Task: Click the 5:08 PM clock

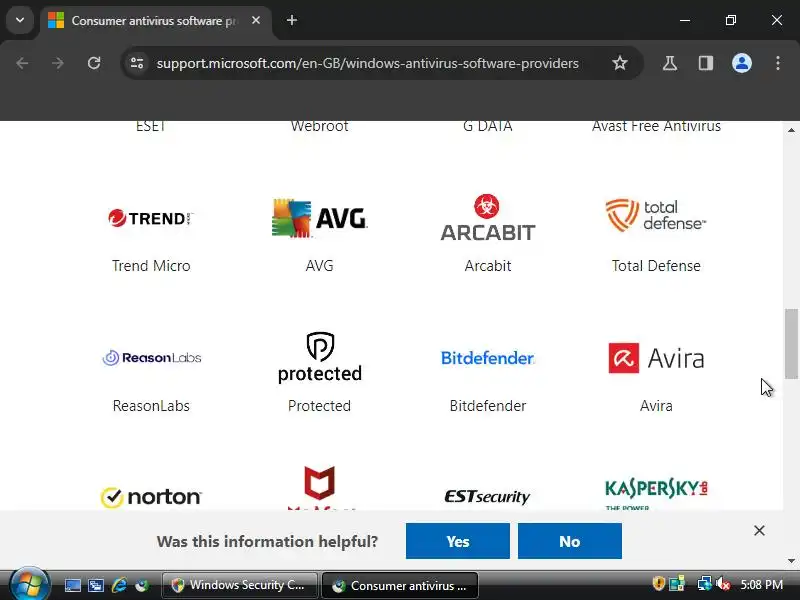Action: click(762, 585)
